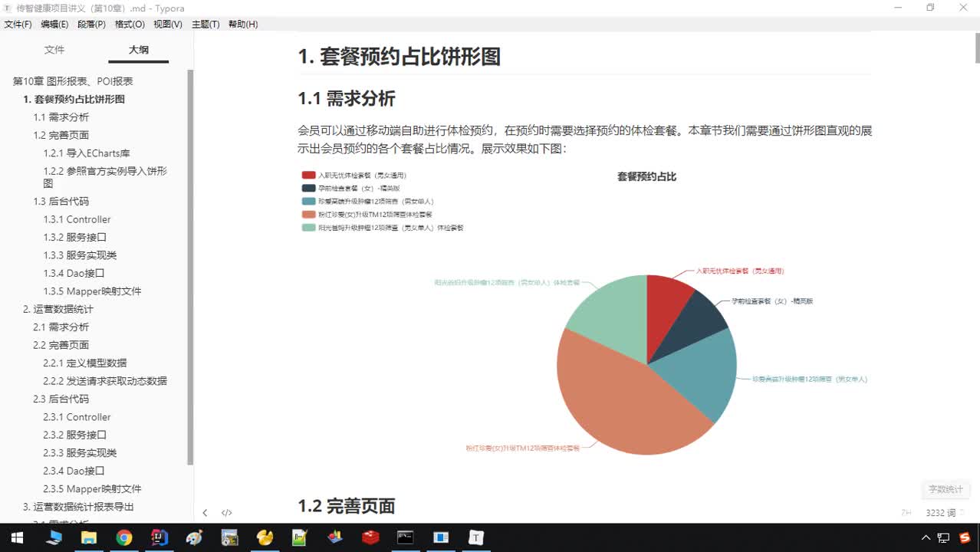980x552 pixels.
Task: Jump to outline item 2. 运营数据统计
Action: [58, 309]
